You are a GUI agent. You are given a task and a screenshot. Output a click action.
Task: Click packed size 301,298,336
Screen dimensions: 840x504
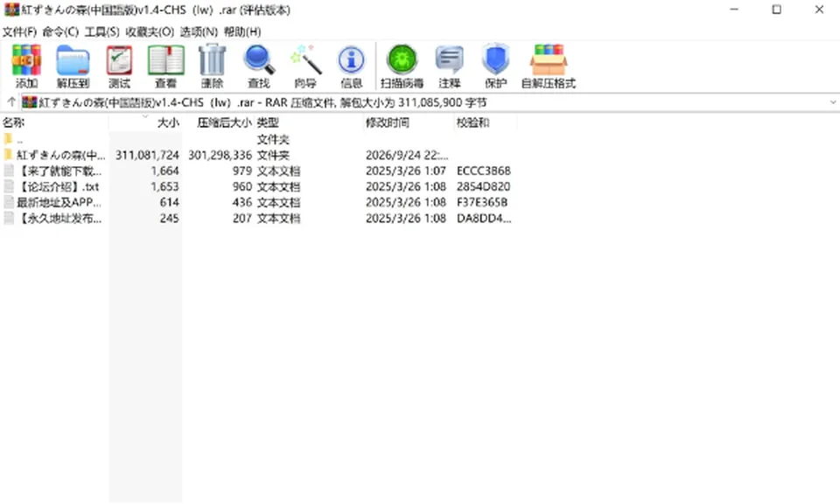(220, 155)
